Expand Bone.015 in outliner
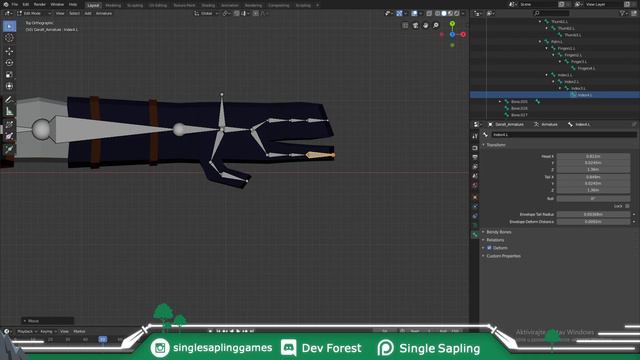 tap(500, 102)
